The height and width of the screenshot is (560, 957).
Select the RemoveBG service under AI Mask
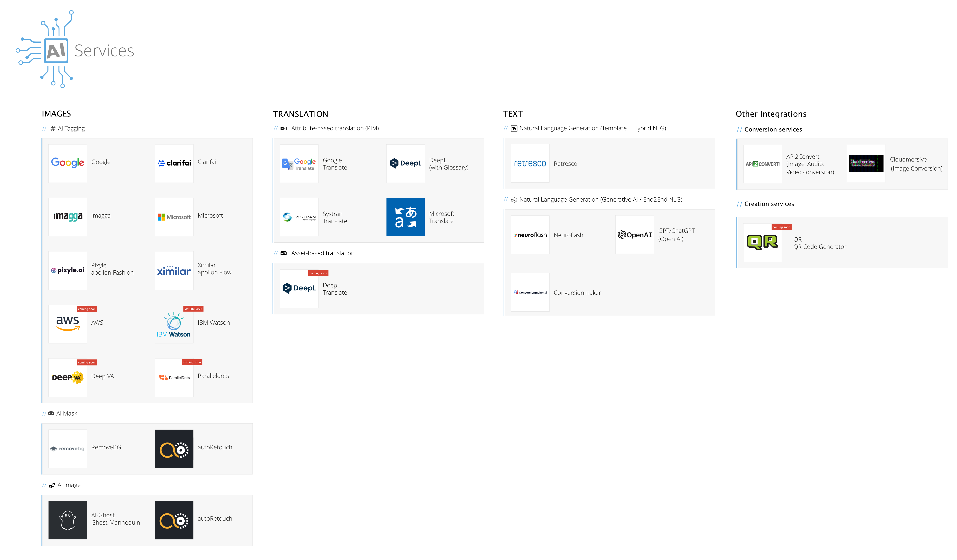point(68,448)
